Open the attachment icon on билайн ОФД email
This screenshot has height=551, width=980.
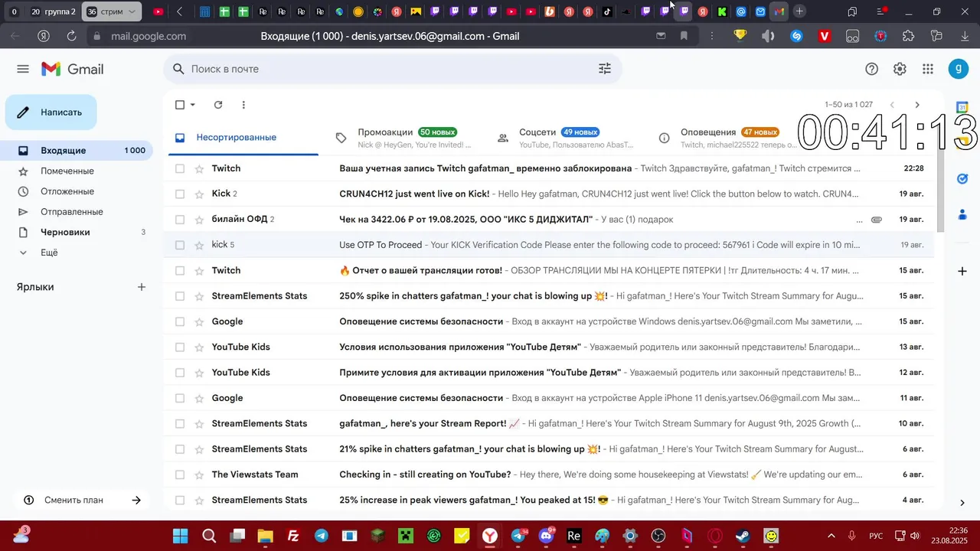point(877,220)
